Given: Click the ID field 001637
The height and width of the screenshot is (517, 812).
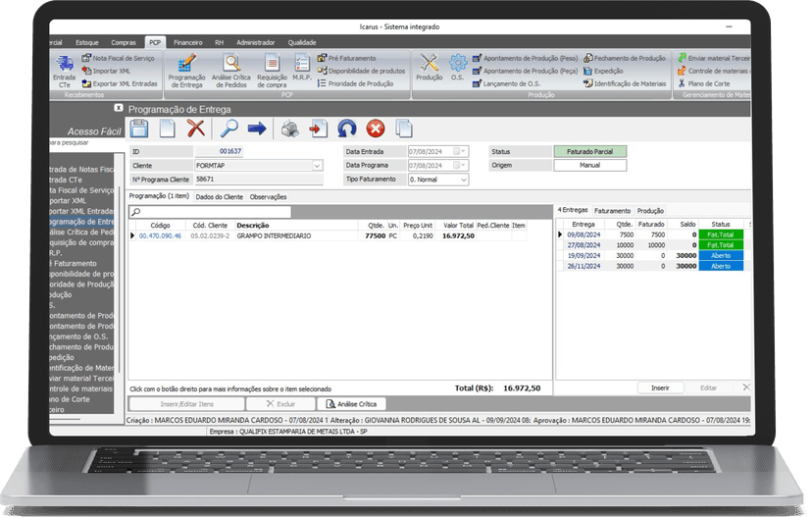Looking at the screenshot, I should 219,151.
